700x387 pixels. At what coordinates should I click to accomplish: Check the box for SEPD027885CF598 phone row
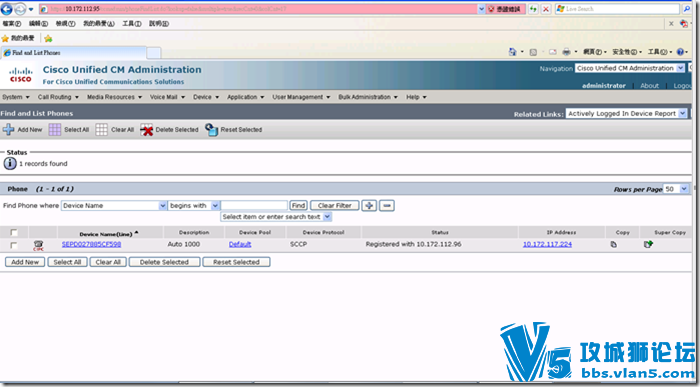[x=14, y=245]
